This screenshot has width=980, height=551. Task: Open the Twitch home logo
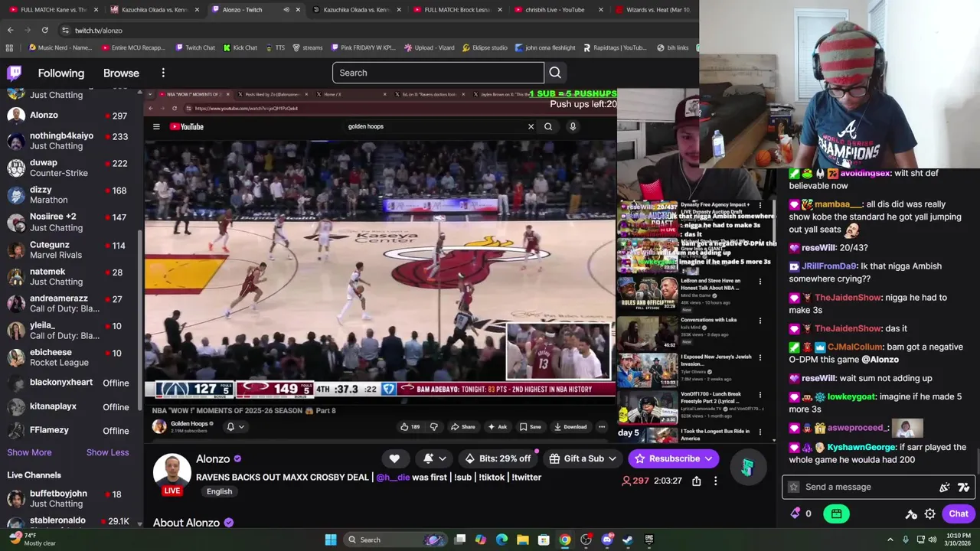15,73
